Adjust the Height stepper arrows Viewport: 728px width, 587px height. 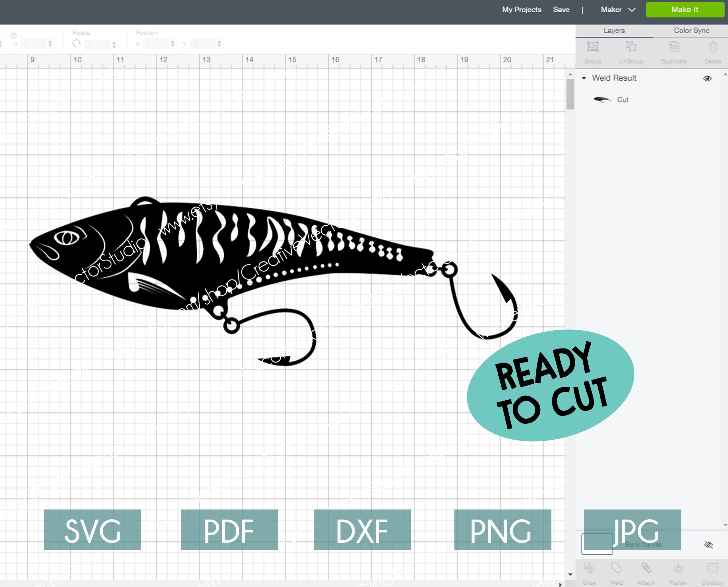pos(50,44)
